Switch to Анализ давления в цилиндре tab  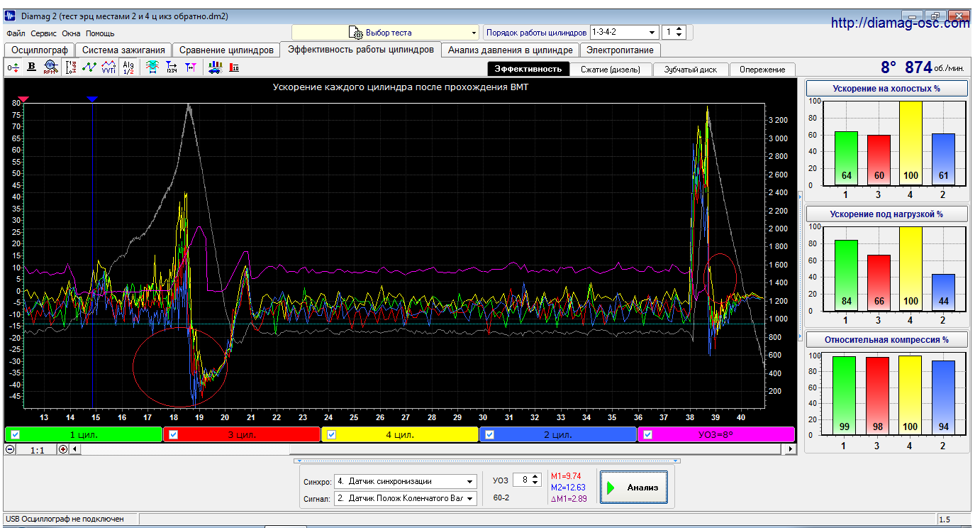coord(510,50)
